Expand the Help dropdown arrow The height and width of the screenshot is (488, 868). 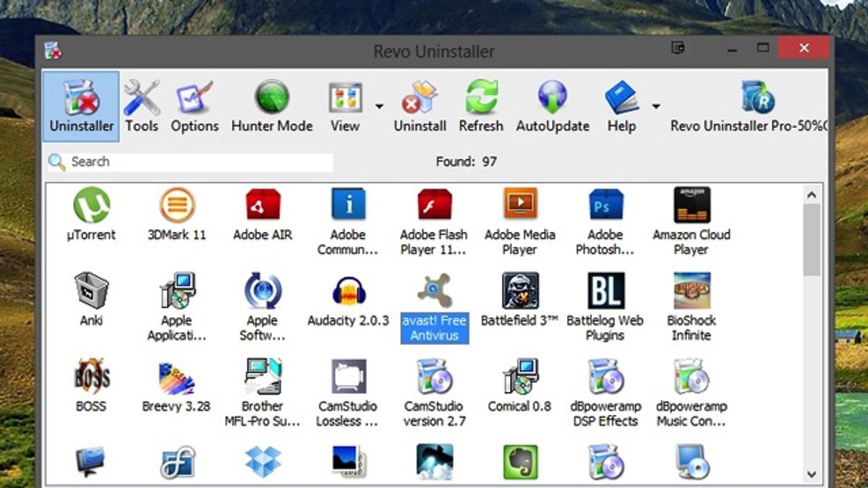click(655, 106)
